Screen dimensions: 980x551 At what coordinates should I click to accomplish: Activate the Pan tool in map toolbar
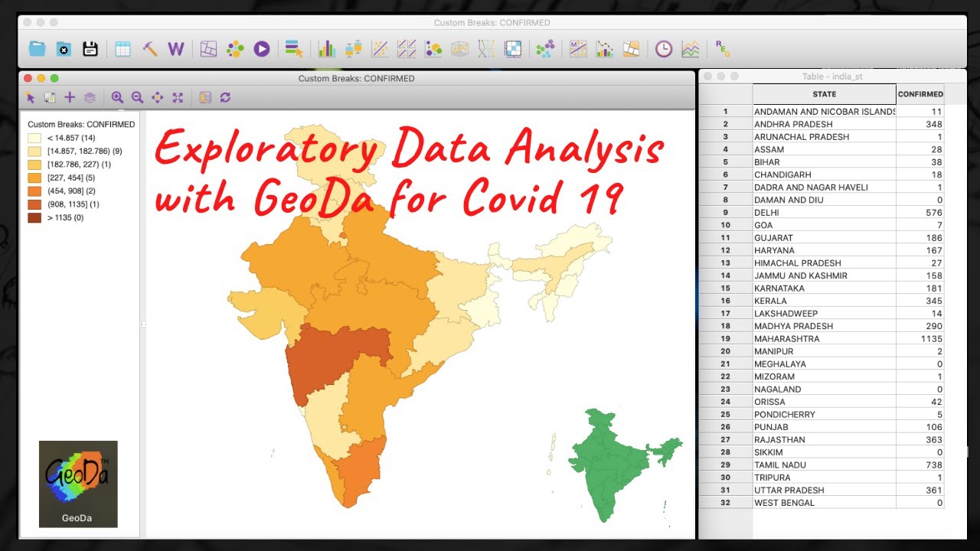click(x=157, y=97)
